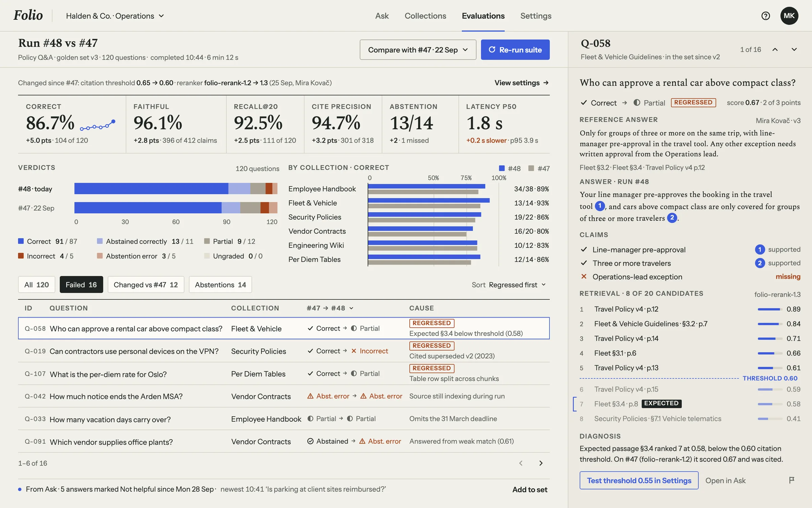Image resolution: width=812 pixels, height=508 pixels.
Task: Open the MK user avatar menu
Action: point(789,16)
